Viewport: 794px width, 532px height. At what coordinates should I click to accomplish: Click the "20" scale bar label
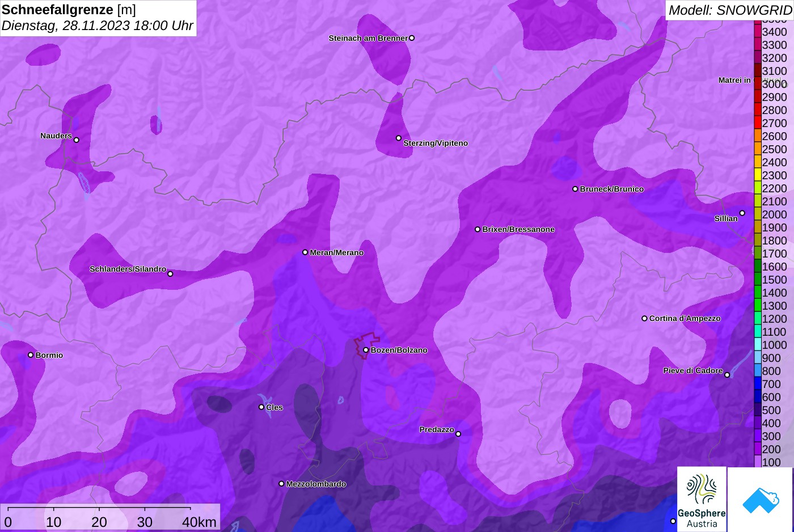click(x=99, y=522)
